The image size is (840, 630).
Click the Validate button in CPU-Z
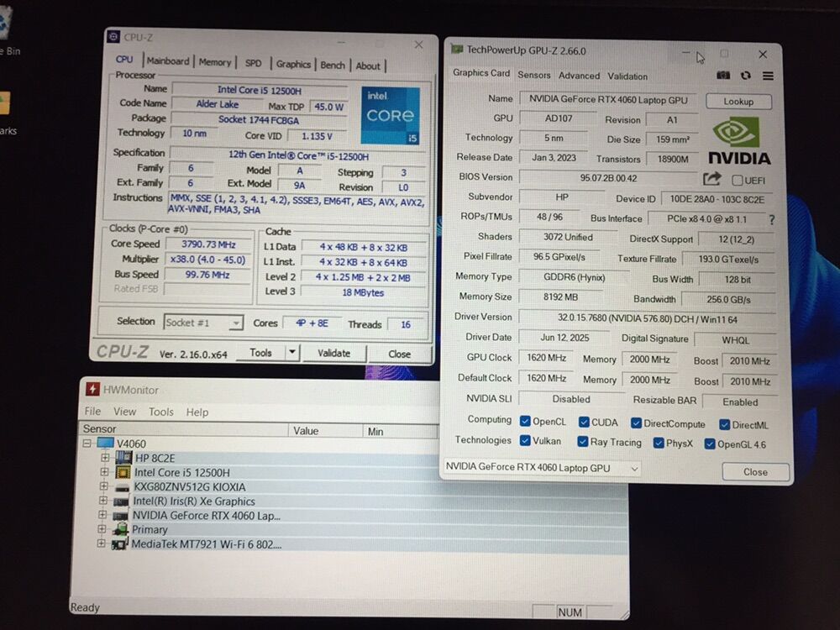(x=333, y=353)
